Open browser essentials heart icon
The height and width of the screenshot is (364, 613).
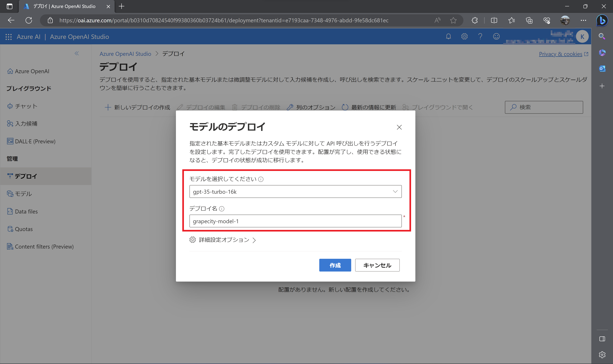coord(547,20)
